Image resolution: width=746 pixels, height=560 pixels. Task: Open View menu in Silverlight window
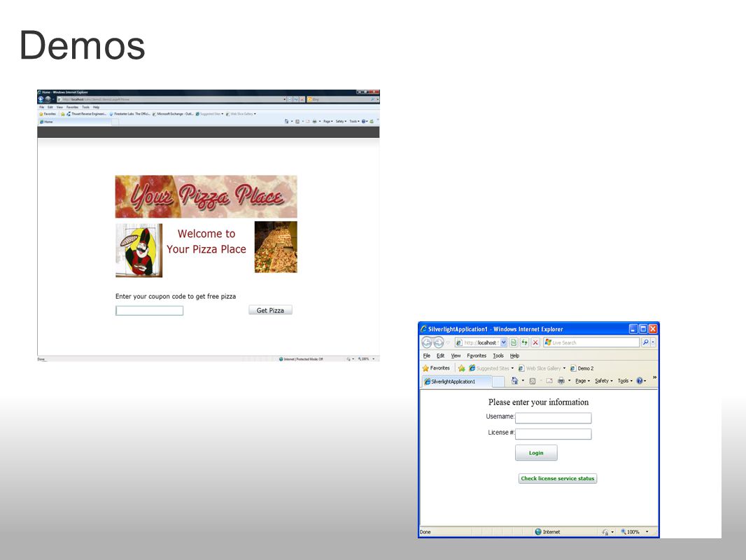pyautogui.click(x=456, y=356)
